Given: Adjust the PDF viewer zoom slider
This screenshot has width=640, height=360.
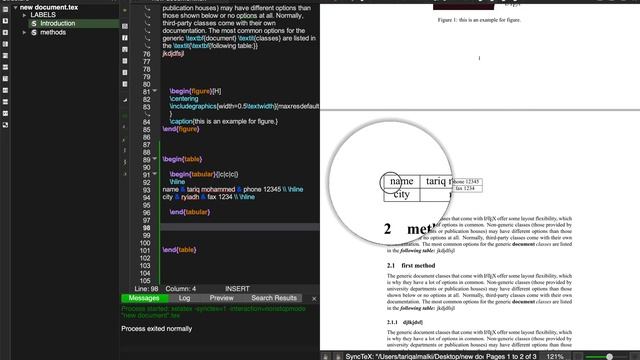Looking at the screenshot, I should point(609,357).
